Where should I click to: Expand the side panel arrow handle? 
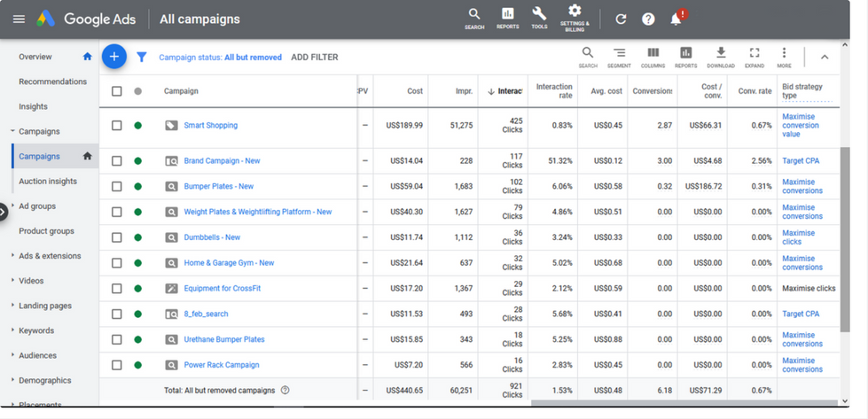tap(3, 211)
